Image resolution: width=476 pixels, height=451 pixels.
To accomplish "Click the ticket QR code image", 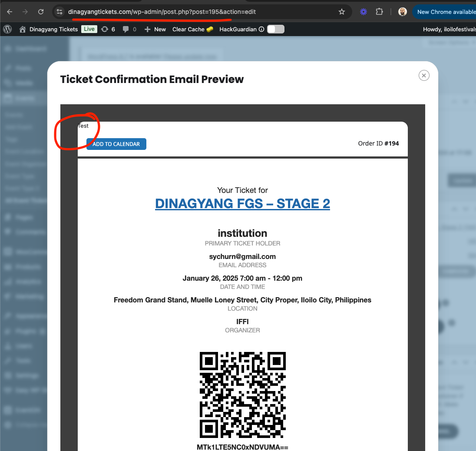I will [242, 395].
